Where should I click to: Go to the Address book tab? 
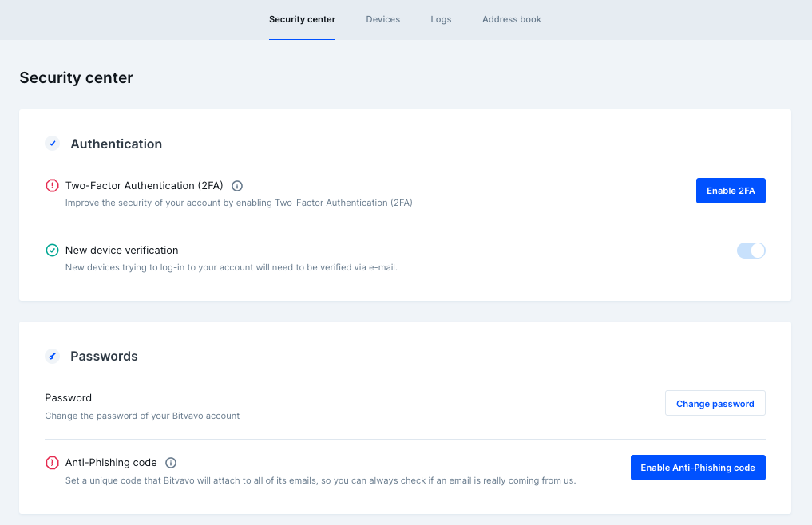coord(511,19)
